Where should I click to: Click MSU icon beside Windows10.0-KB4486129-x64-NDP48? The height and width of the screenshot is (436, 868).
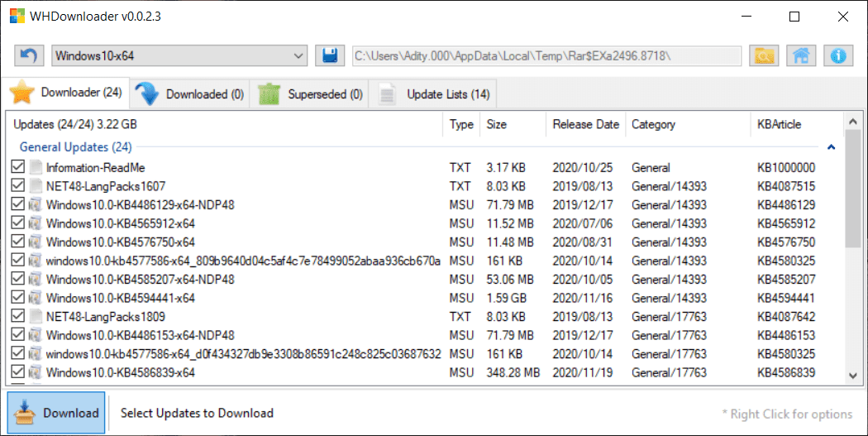pyautogui.click(x=36, y=204)
